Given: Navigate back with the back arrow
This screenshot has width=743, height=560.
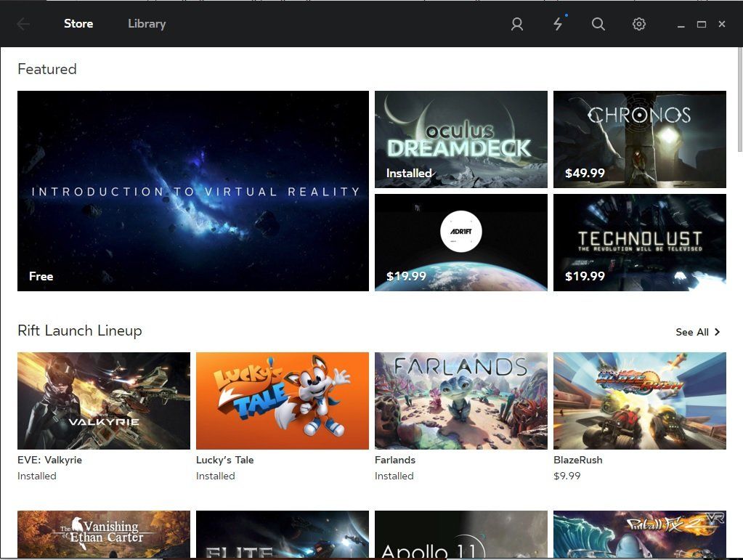Looking at the screenshot, I should click(22, 23).
